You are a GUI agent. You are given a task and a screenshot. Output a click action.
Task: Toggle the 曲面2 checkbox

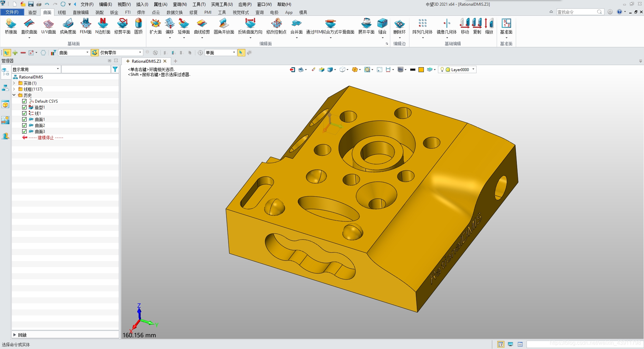point(24,125)
